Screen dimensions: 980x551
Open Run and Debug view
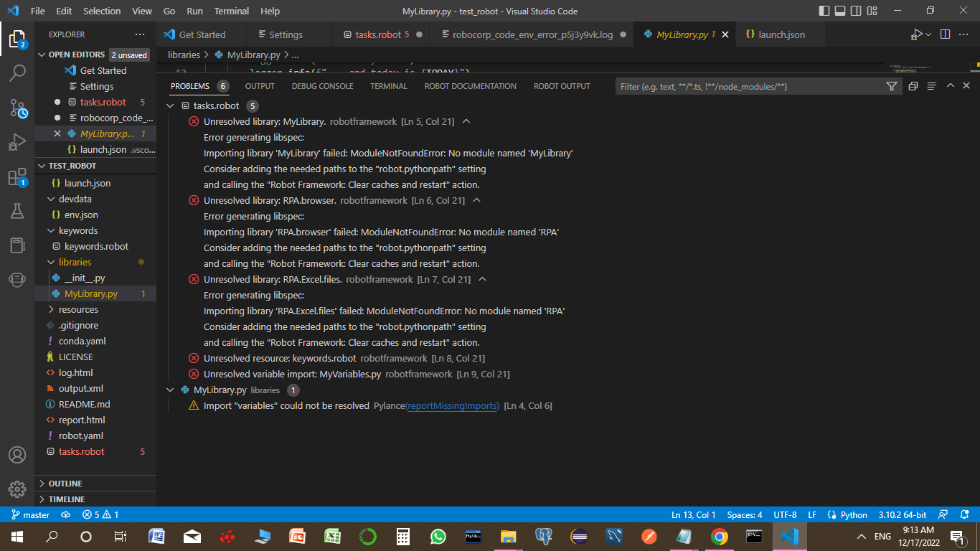pos(17,142)
